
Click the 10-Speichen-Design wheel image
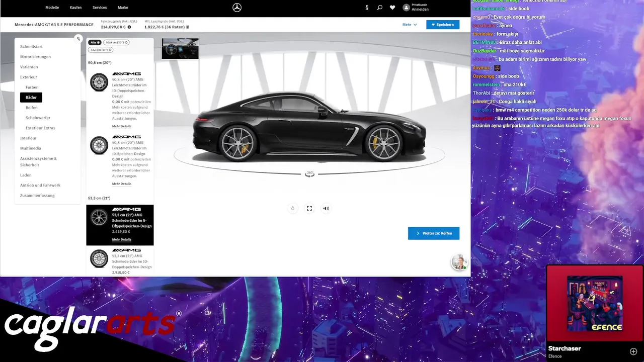[99, 145]
